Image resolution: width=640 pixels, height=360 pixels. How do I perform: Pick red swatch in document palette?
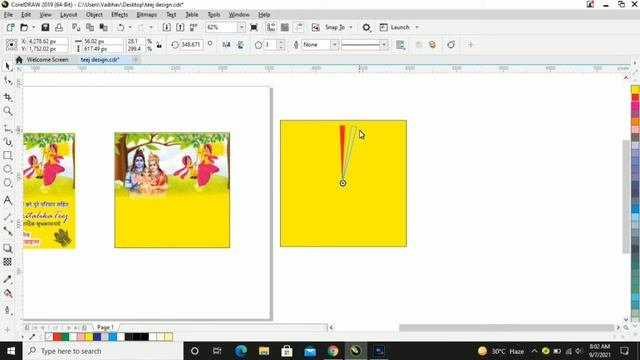coord(57,337)
